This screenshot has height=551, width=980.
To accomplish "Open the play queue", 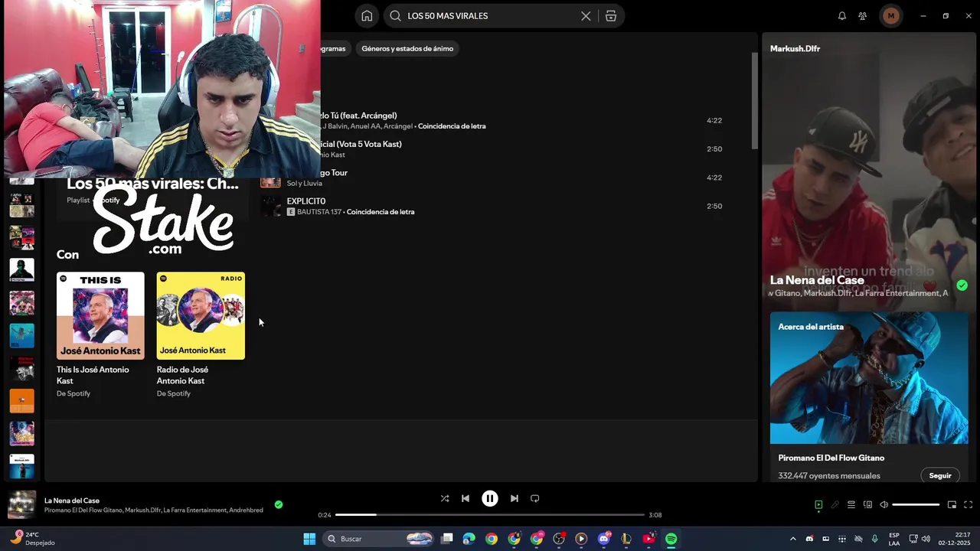I will [x=851, y=505].
